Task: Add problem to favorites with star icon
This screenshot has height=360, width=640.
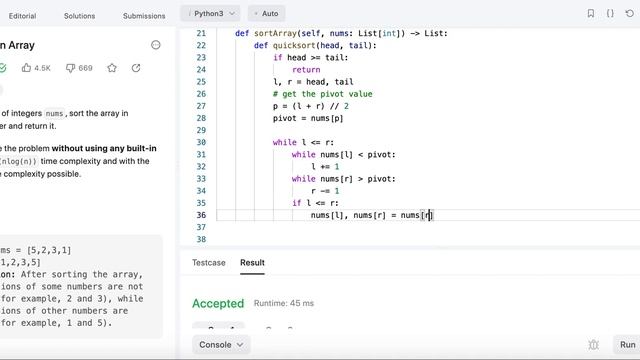Action: click(112, 68)
